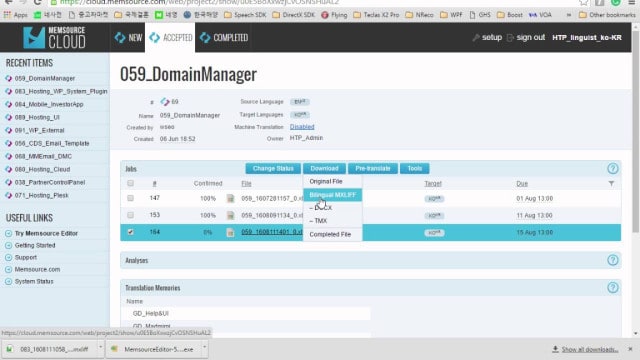640x360 pixels.
Task: Open the NEW projects tab
Action: [128, 38]
